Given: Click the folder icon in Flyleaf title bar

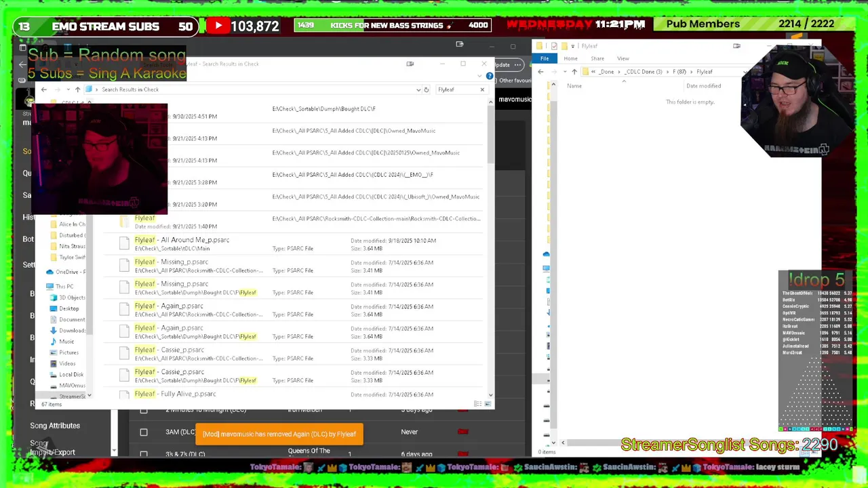Looking at the screenshot, I should [x=540, y=46].
